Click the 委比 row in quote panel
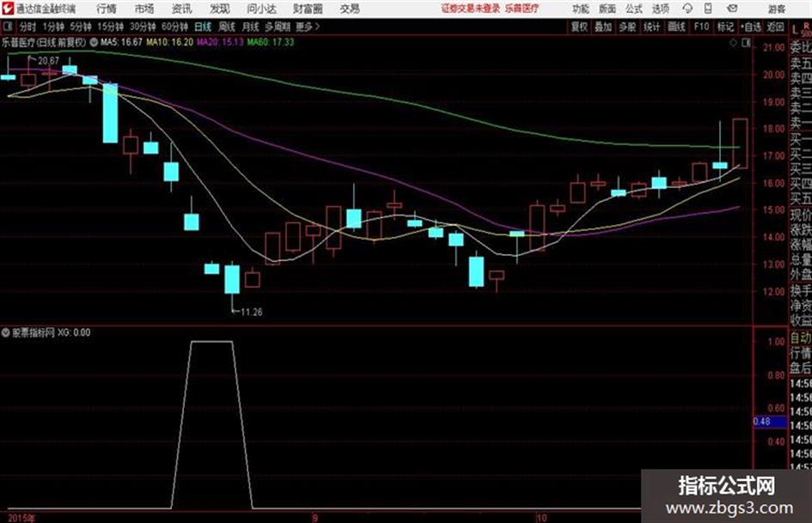This screenshot has width=812, height=523. pyautogui.click(x=801, y=47)
